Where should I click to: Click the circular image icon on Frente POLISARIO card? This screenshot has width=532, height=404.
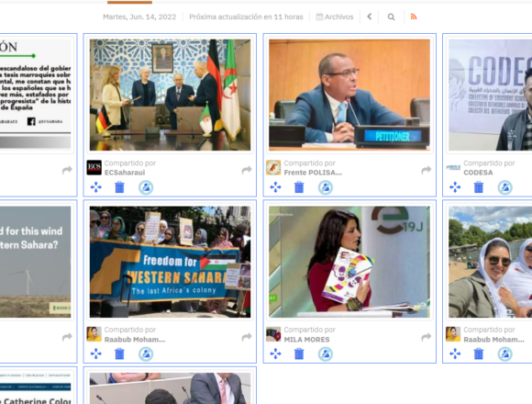click(x=326, y=187)
